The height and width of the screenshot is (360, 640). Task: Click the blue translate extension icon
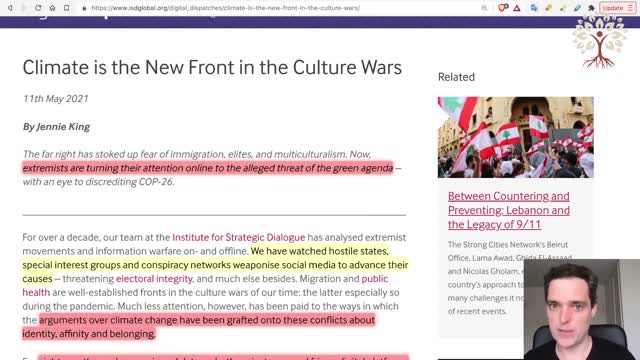tap(534, 8)
